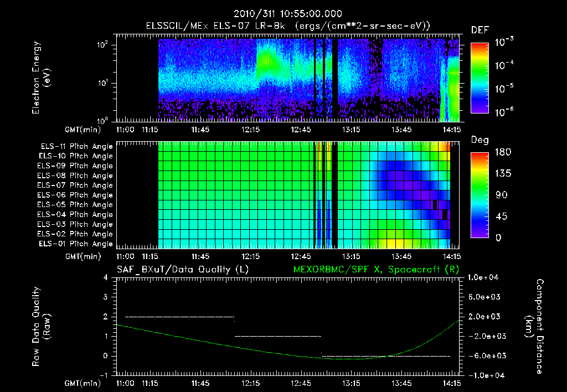Click the 11:45 tick on the bottom plot time axis
This screenshot has width=567, height=392.
coord(200,383)
